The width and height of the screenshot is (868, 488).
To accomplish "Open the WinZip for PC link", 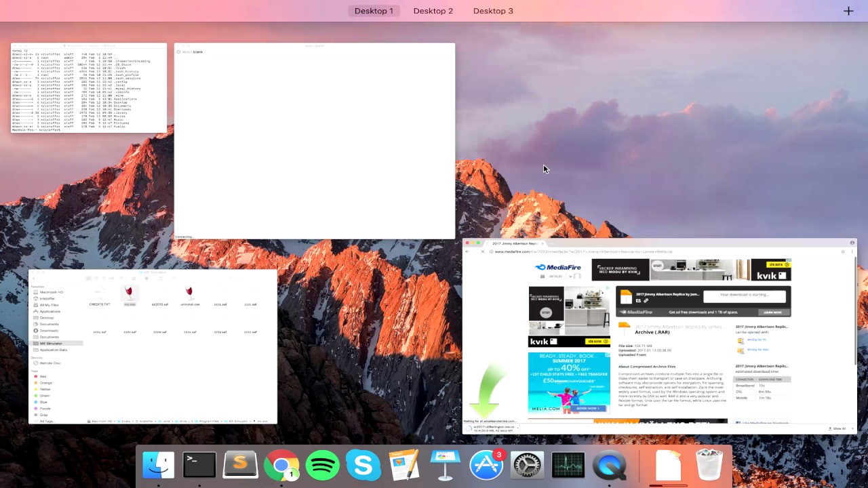I will coord(757,340).
